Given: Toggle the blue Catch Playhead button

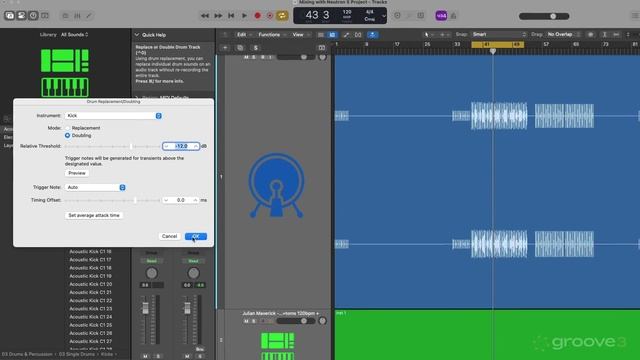Looking at the screenshot, I should pos(372,35).
